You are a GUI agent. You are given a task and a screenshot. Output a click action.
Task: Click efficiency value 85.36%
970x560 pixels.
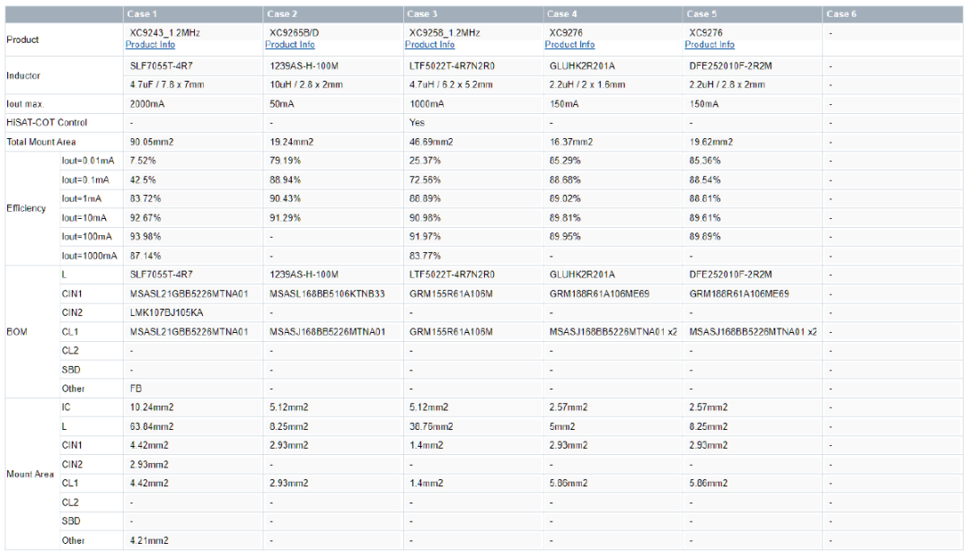pos(705,161)
